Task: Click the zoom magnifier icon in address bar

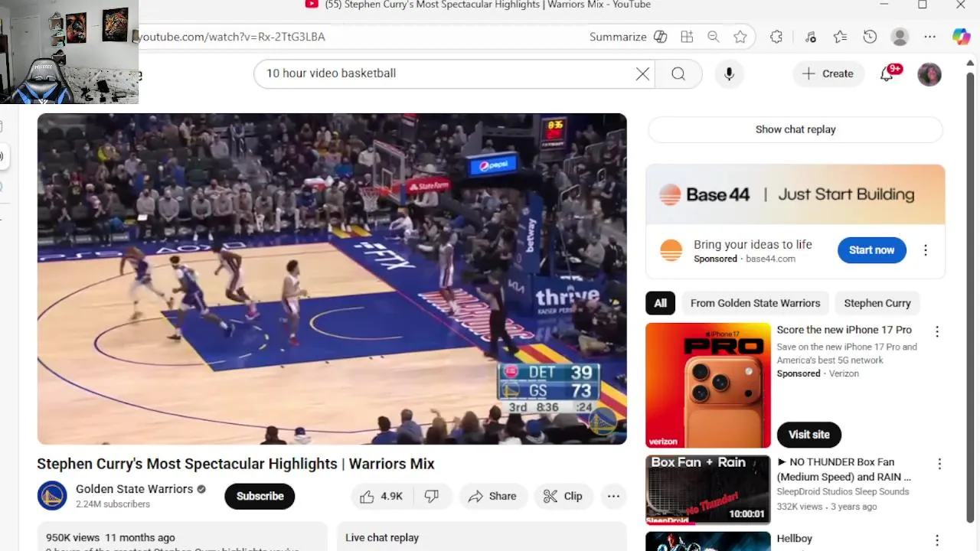Action: coord(714,37)
